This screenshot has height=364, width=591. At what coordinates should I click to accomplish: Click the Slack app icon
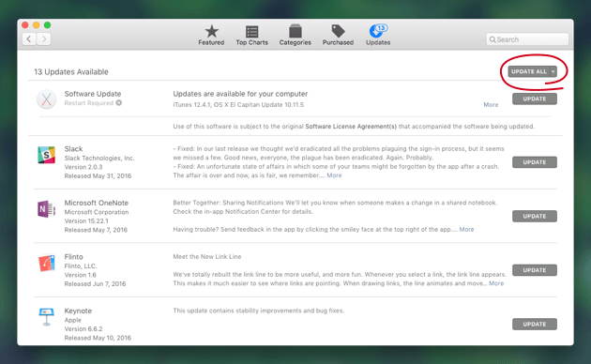pos(46,155)
